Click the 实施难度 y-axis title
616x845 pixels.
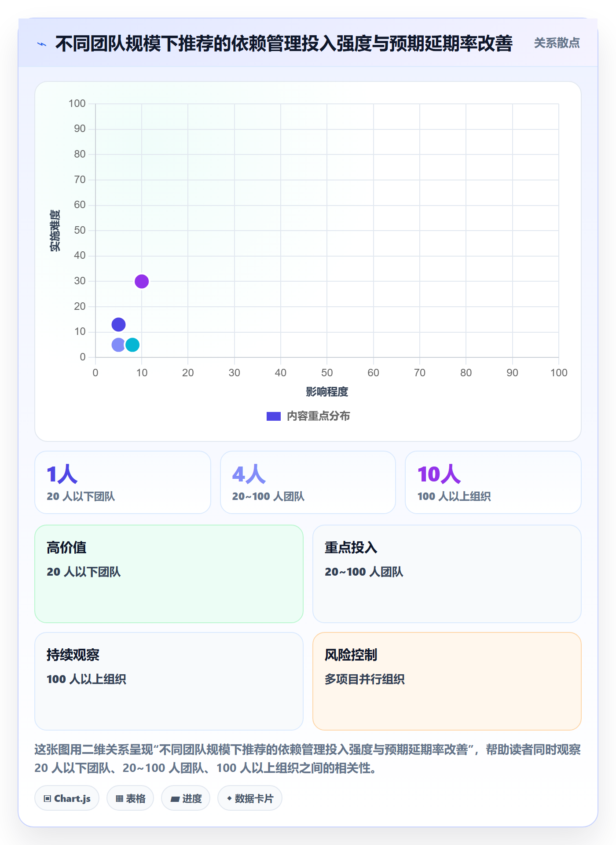(55, 231)
